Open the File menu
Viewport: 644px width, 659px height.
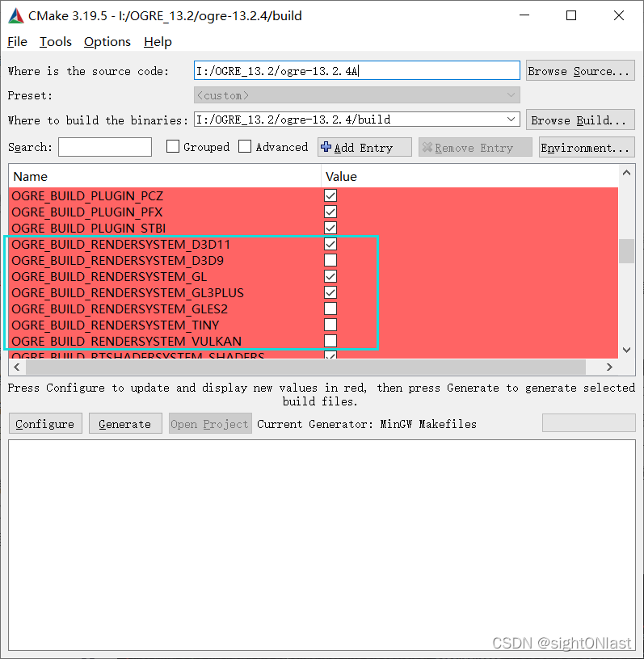pos(17,42)
